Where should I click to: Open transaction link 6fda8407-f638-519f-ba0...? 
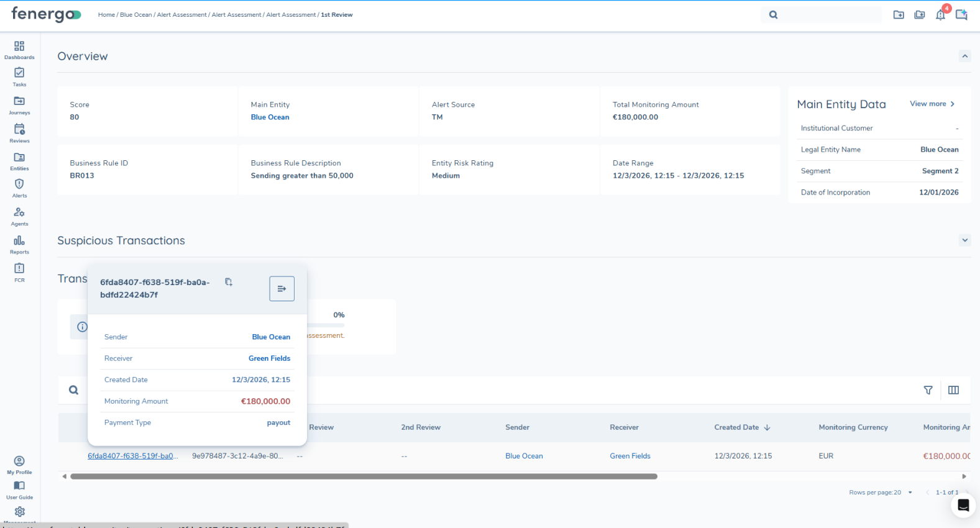tap(132, 456)
